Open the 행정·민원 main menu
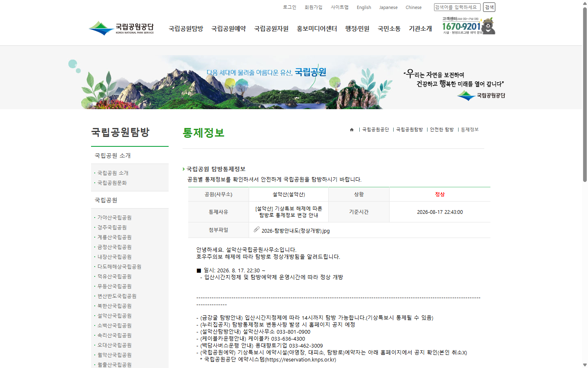 (x=357, y=29)
